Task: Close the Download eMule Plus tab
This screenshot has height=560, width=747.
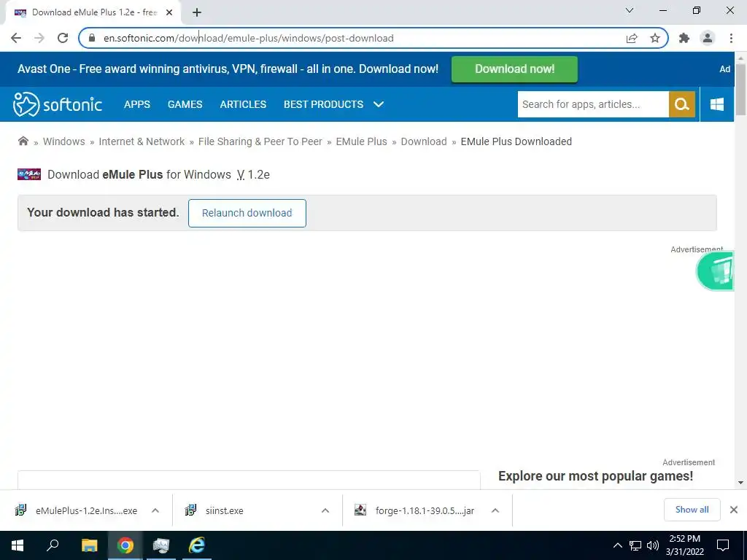Action: coord(169,13)
